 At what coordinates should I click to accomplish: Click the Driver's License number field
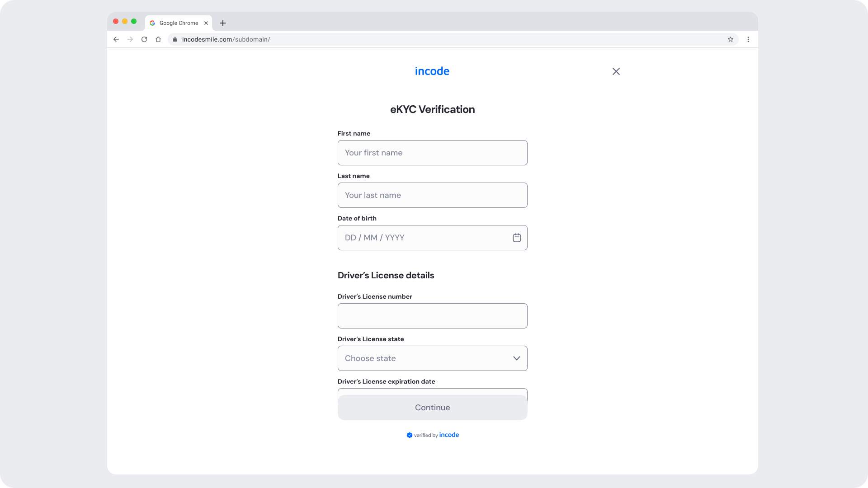(432, 316)
